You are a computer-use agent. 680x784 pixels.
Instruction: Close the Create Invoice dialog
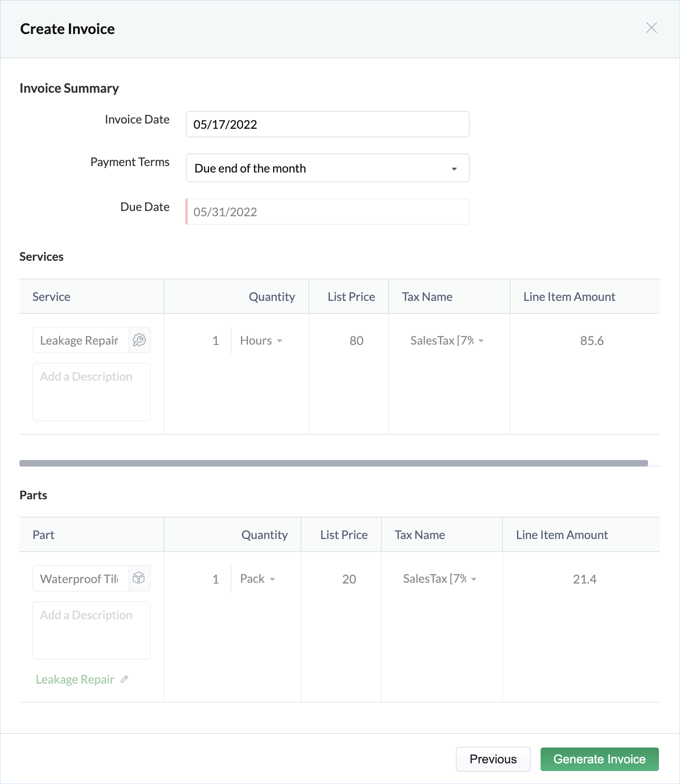pos(651,28)
